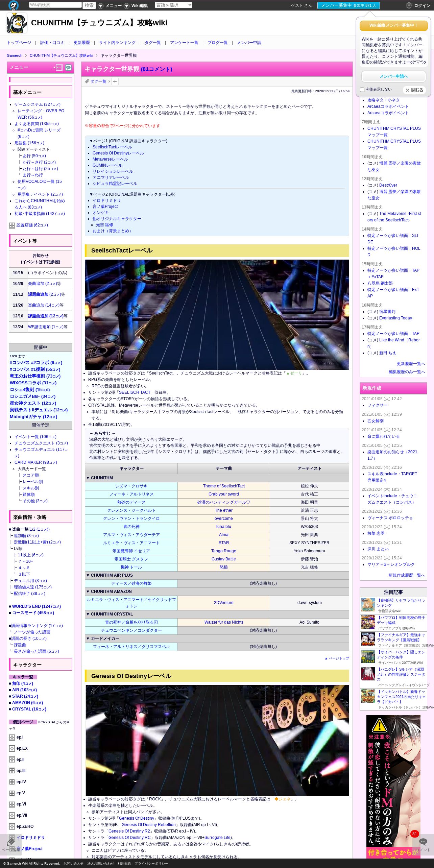Screen dimensions: 434x868
Task: Click the Gamerch logo icon
Action: (x=14, y=5)
